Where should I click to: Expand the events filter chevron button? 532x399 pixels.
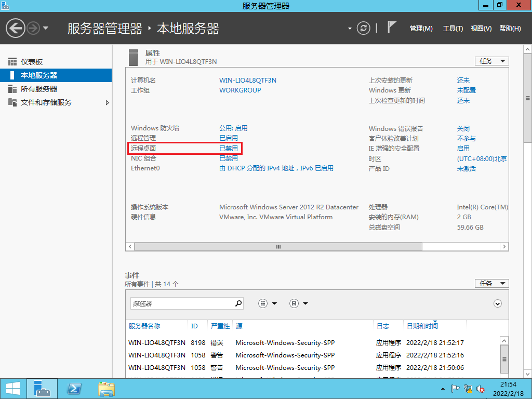(497, 303)
